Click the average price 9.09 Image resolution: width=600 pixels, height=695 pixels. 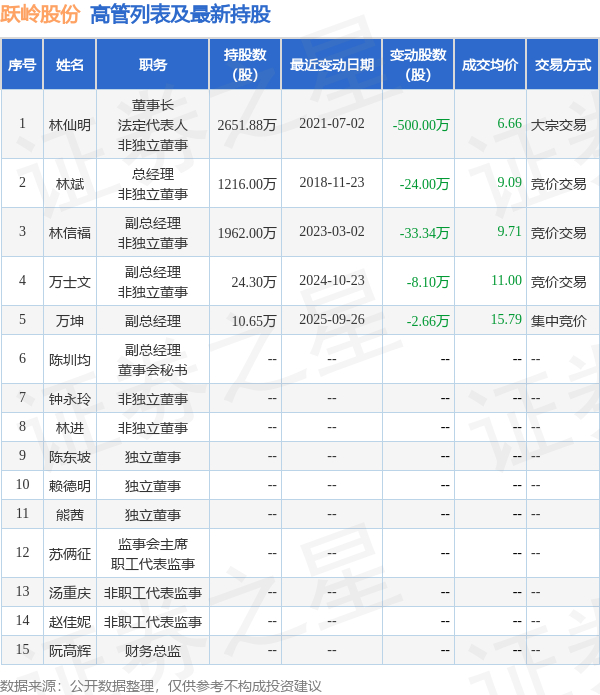[509, 182]
